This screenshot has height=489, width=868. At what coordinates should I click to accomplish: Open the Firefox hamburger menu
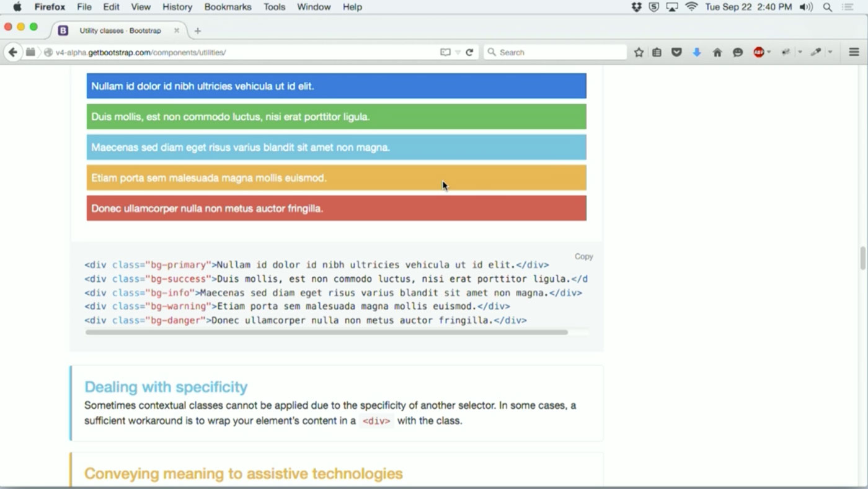(854, 52)
